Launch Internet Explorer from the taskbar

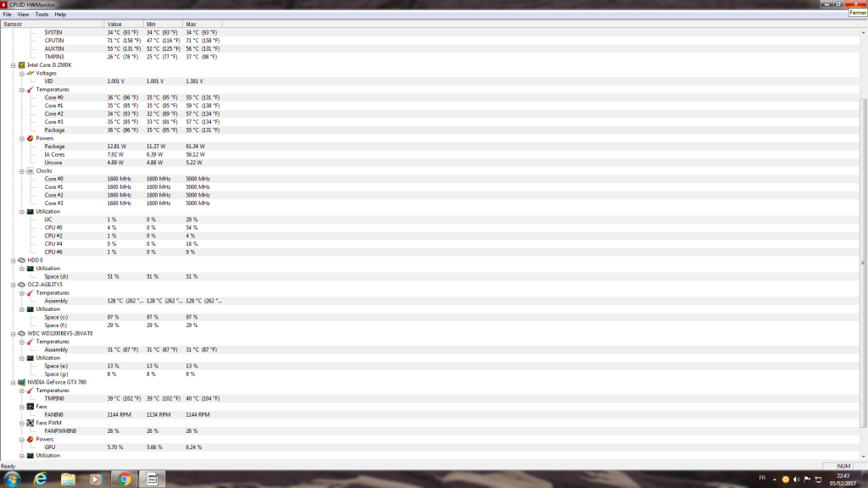tap(41, 480)
